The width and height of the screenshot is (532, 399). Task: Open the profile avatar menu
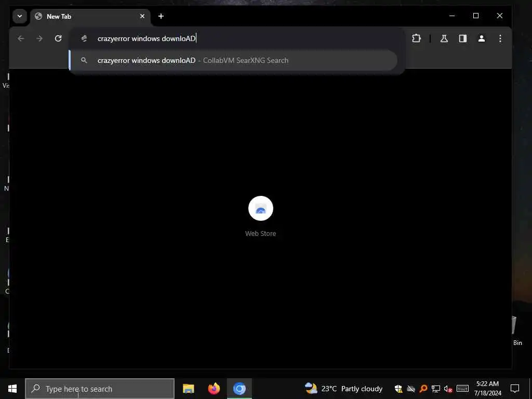pyautogui.click(x=482, y=38)
